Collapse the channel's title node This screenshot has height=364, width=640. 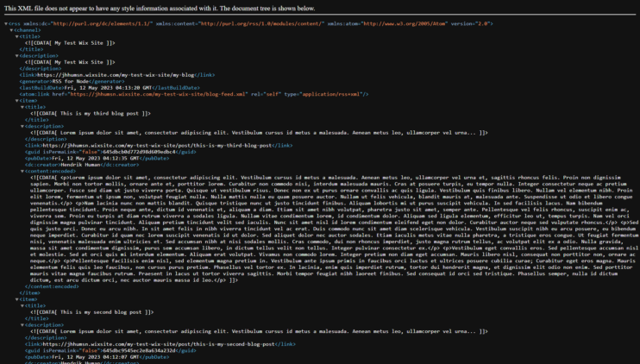coord(15,36)
